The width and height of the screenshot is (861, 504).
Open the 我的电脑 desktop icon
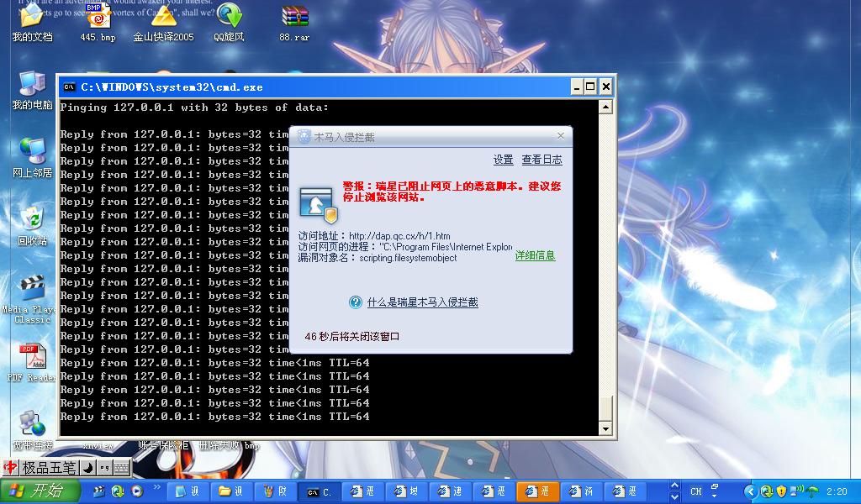click(32, 91)
